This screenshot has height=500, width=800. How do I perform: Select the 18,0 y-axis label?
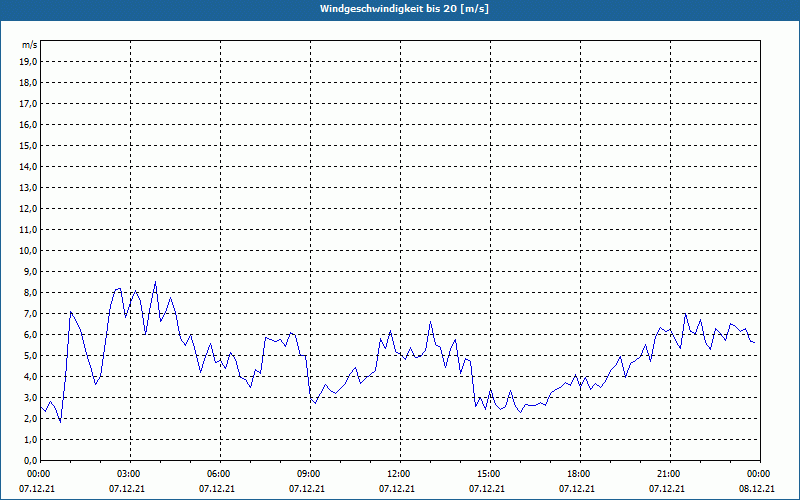[x=29, y=83]
